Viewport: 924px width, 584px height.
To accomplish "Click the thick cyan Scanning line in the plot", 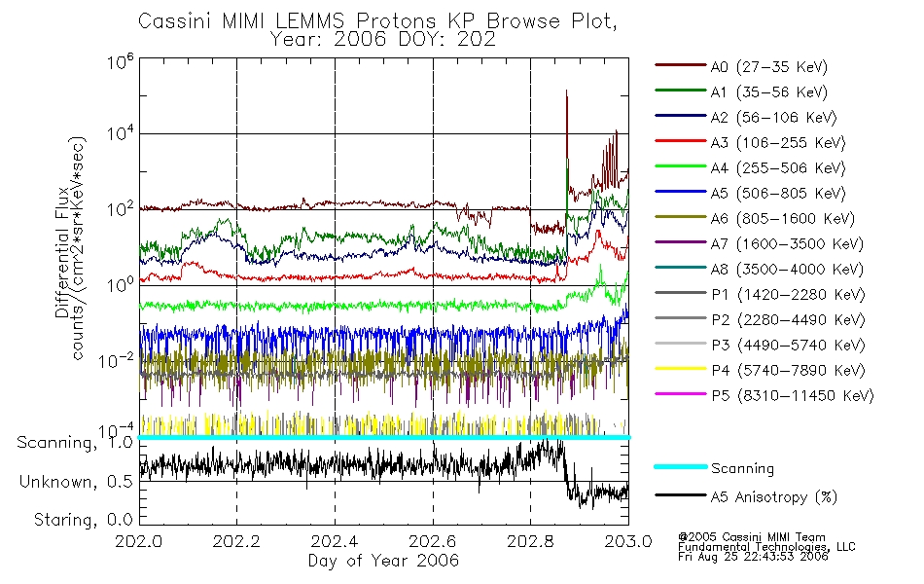I will pyautogui.click(x=384, y=437).
